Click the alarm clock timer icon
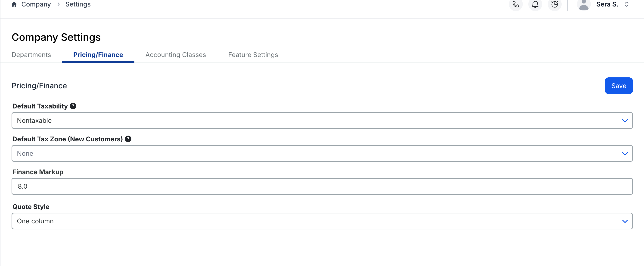Image resolution: width=644 pixels, height=266 pixels. [x=554, y=4]
